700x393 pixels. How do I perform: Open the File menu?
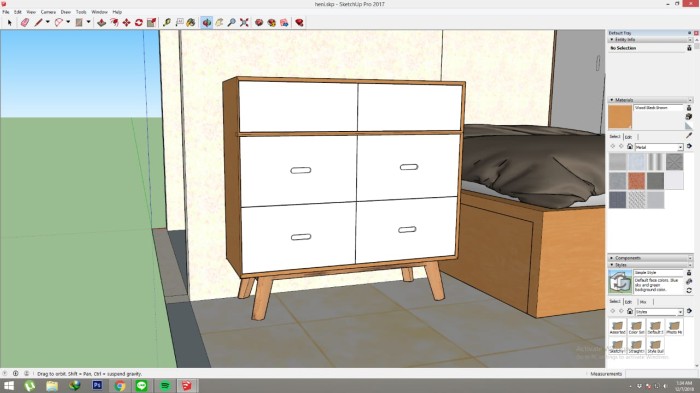6,12
